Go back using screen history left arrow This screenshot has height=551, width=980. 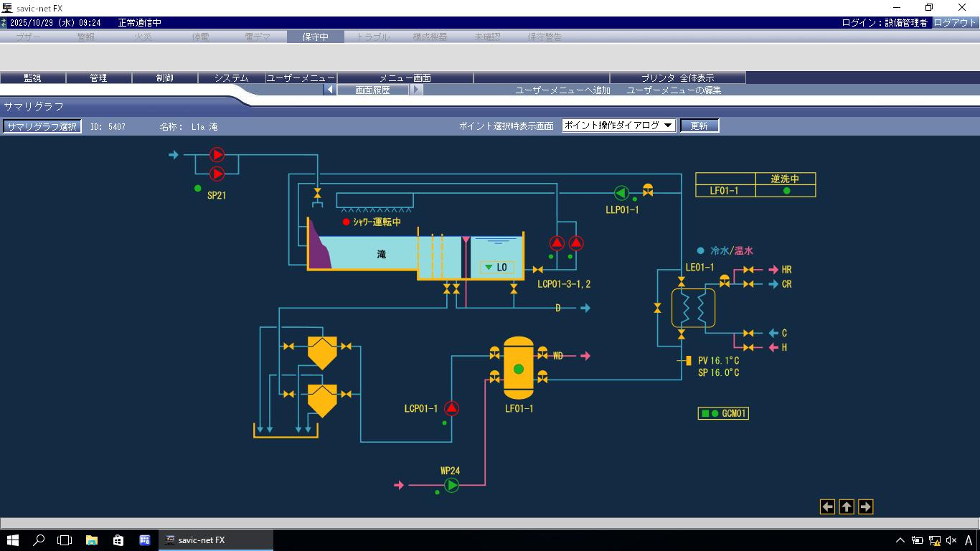(330, 90)
